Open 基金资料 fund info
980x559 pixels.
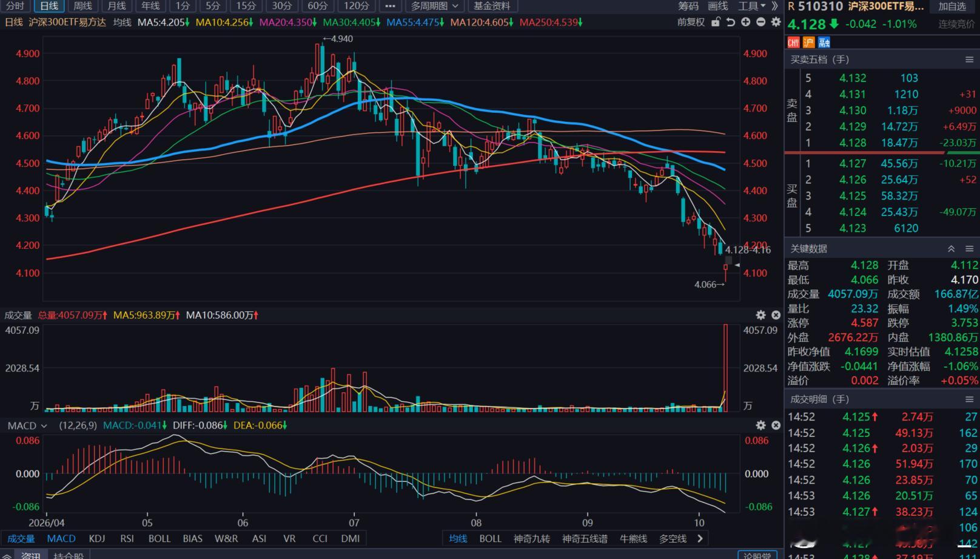492,6
